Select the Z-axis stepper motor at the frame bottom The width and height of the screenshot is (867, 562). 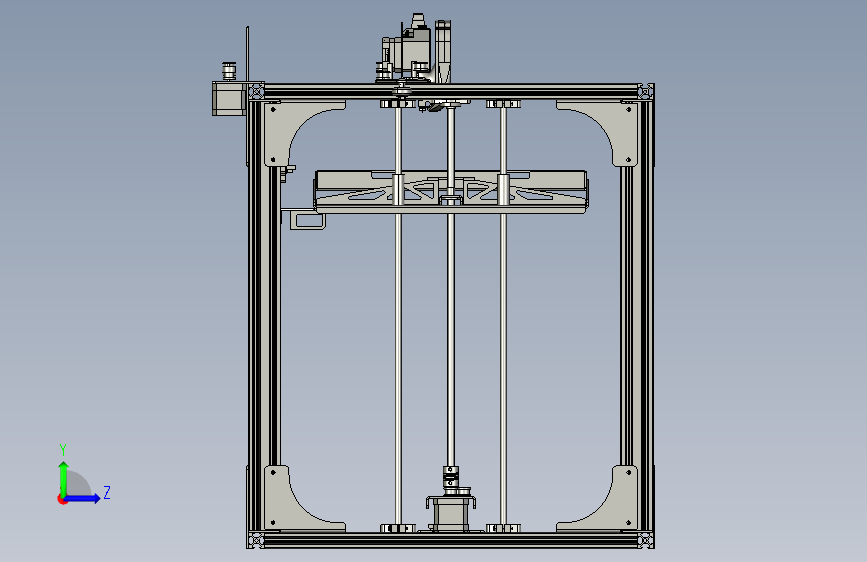pyautogui.click(x=451, y=514)
